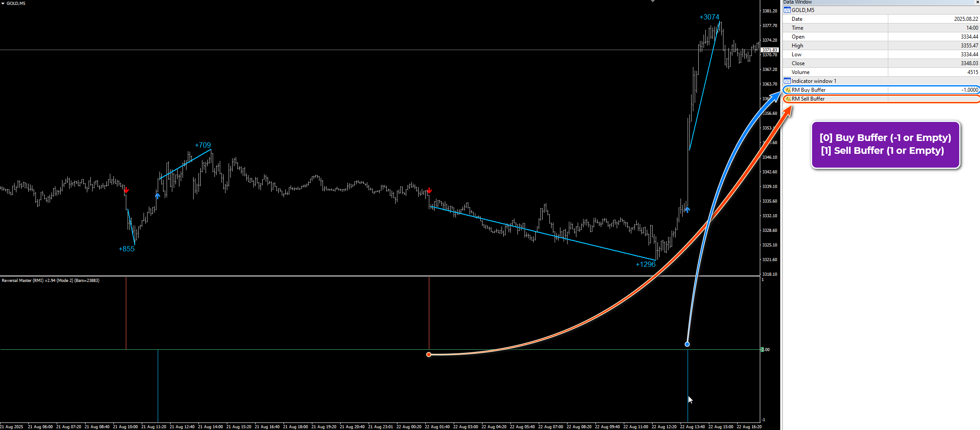Close the Data Window panel
The image size is (980, 430).
977,2
